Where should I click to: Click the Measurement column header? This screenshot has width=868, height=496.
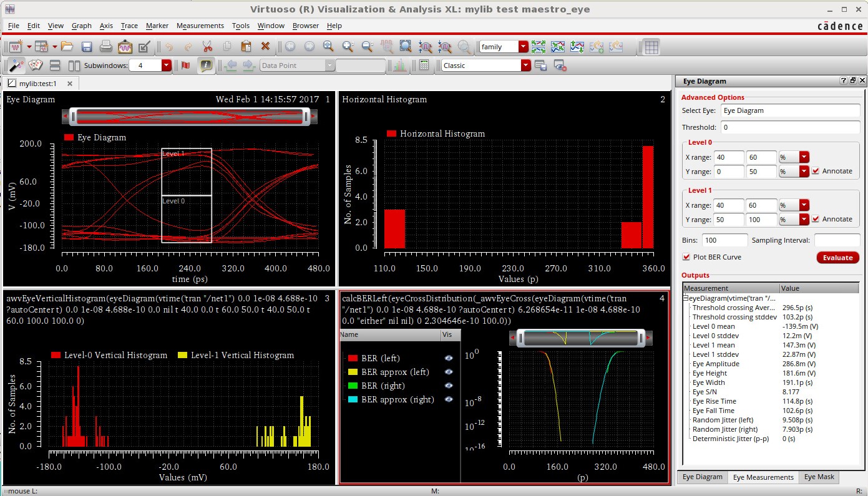(731, 288)
